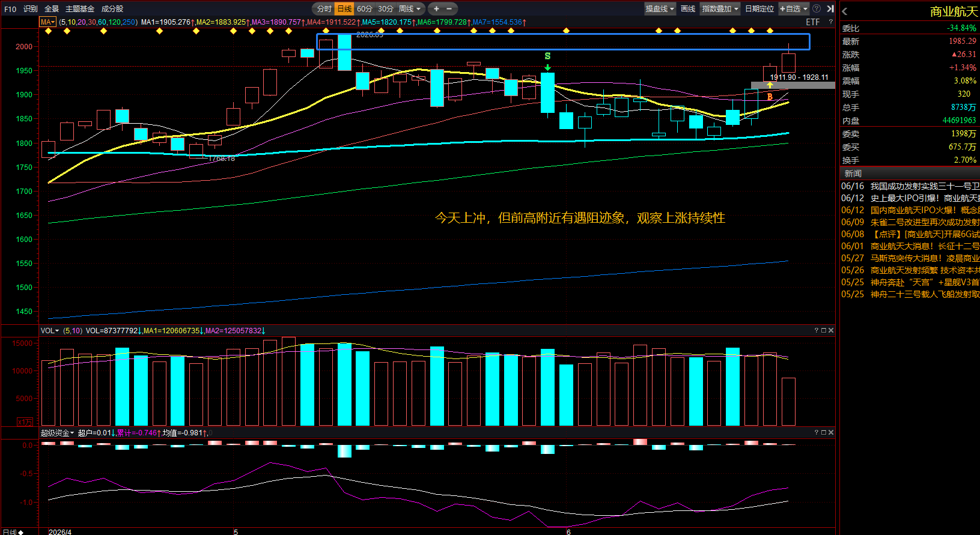The image size is (980, 535).
Task: Click the 商业航天 stock title
Action: (x=954, y=11)
